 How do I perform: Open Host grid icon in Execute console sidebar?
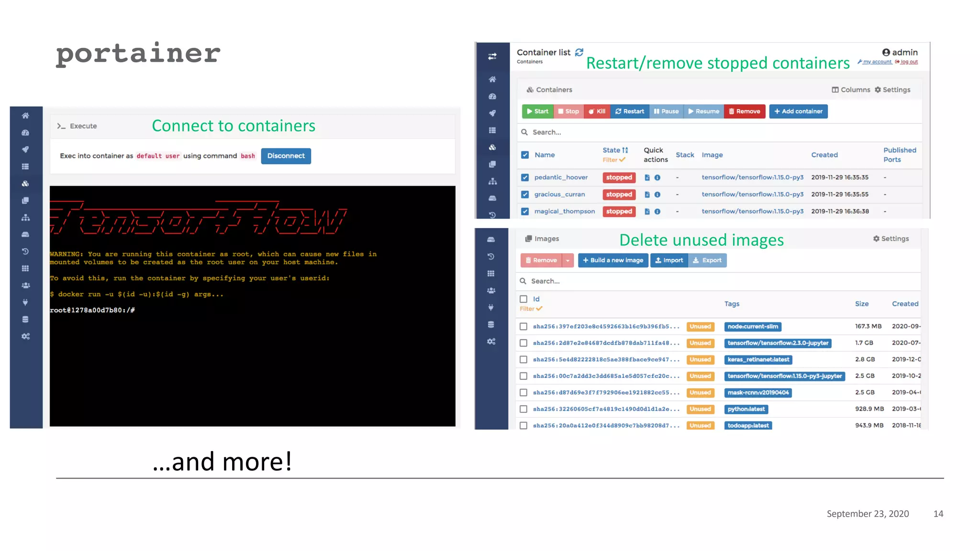pyautogui.click(x=25, y=268)
